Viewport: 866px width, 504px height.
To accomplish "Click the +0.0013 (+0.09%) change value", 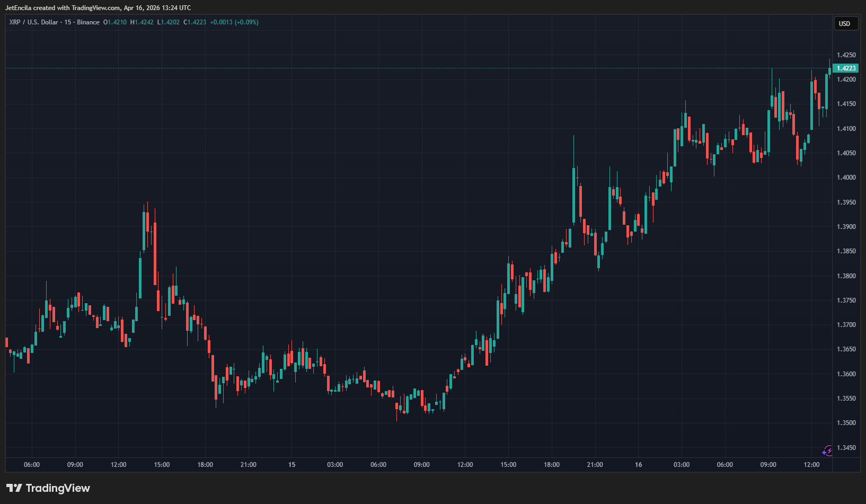I will [234, 22].
